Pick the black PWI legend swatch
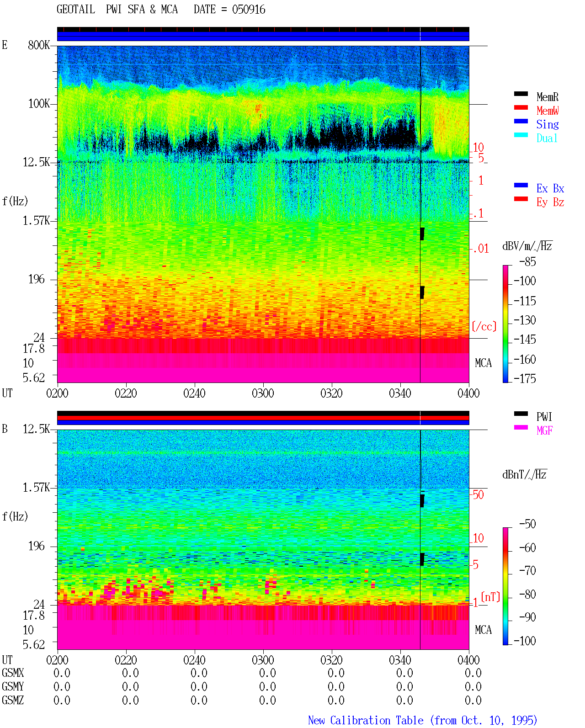 pyautogui.click(x=521, y=414)
